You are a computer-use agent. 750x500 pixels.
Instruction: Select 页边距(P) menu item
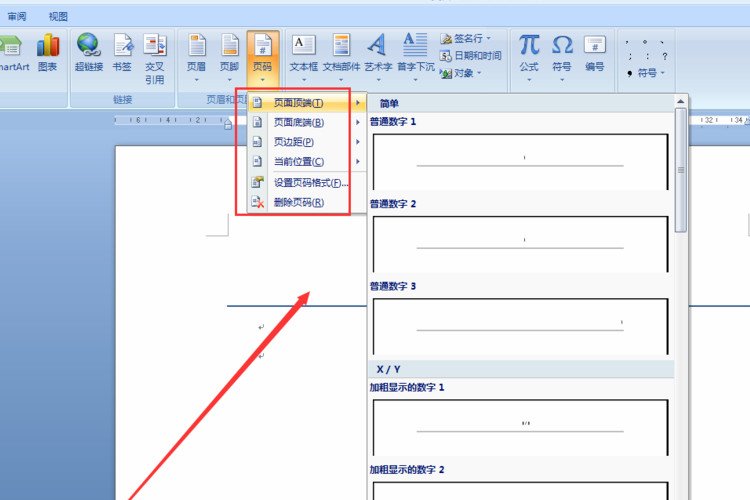pos(306,142)
